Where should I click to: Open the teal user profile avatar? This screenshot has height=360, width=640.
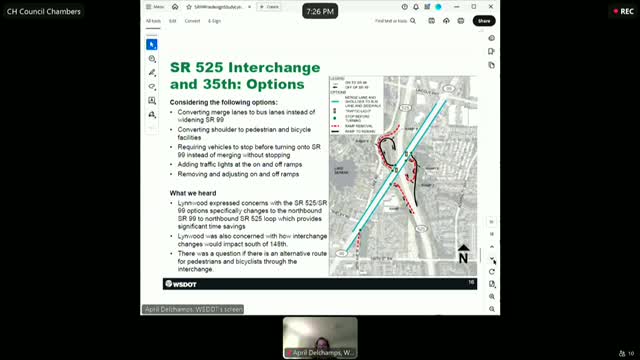point(438,7)
